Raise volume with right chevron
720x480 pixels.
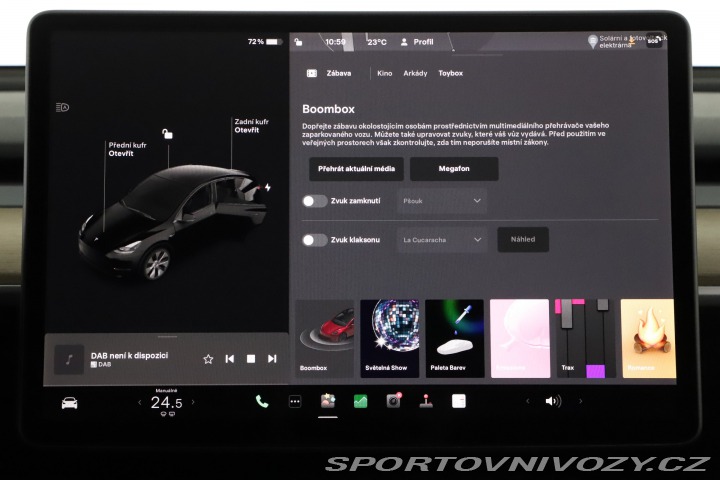580,401
